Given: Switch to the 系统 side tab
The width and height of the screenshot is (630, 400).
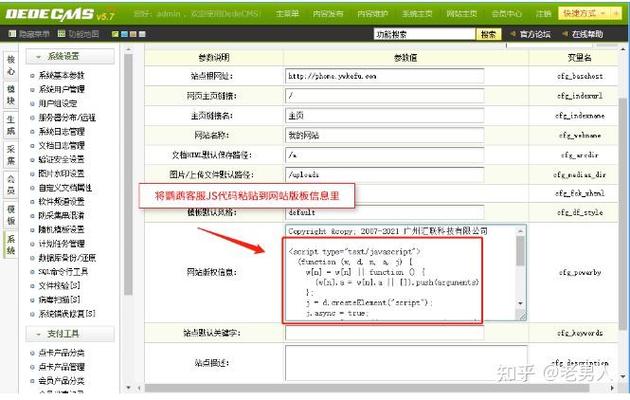Looking at the screenshot, I should [x=11, y=245].
